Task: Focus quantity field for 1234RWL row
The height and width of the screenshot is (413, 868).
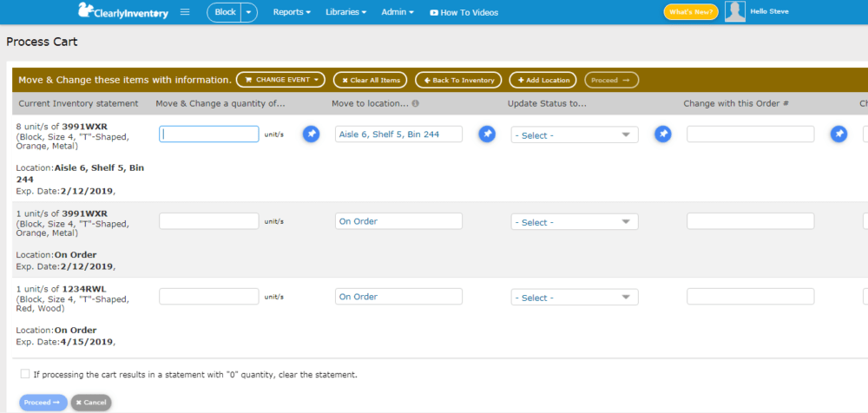Action: tap(208, 296)
